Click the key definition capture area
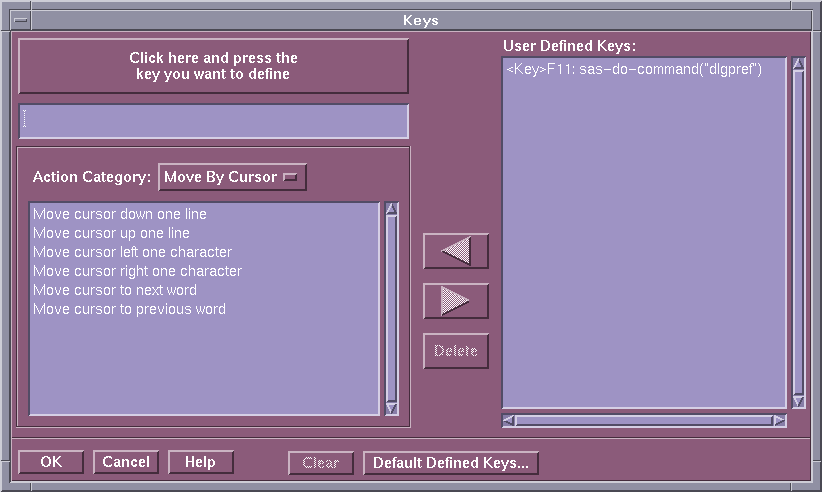This screenshot has height=492, width=822. (213, 66)
